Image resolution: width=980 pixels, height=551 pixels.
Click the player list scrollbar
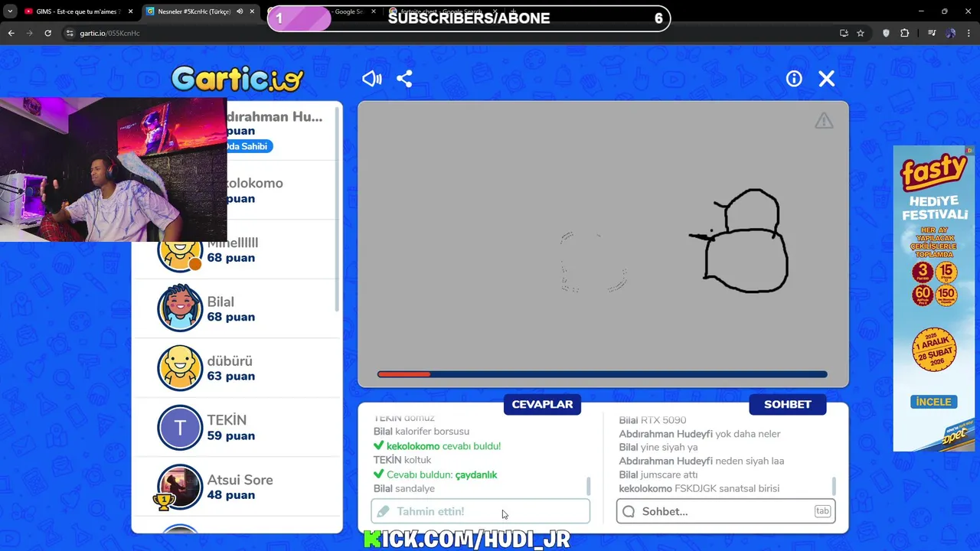click(338, 210)
